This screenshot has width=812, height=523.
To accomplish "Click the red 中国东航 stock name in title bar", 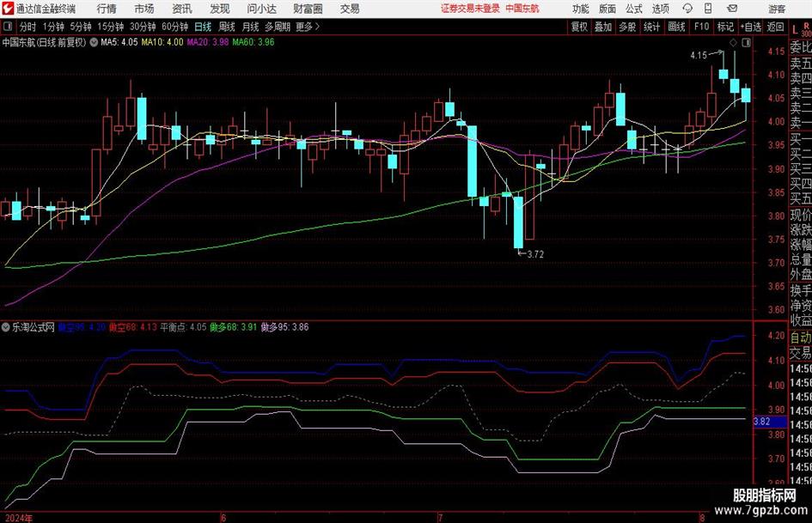I will tap(522, 9).
